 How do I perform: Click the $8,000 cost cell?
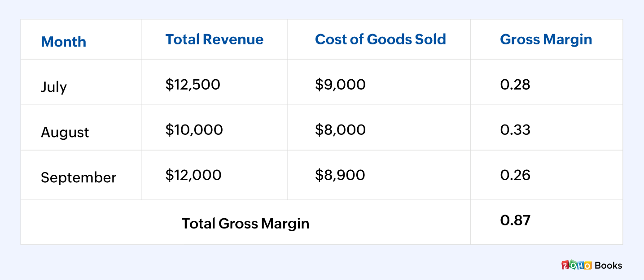click(x=340, y=130)
